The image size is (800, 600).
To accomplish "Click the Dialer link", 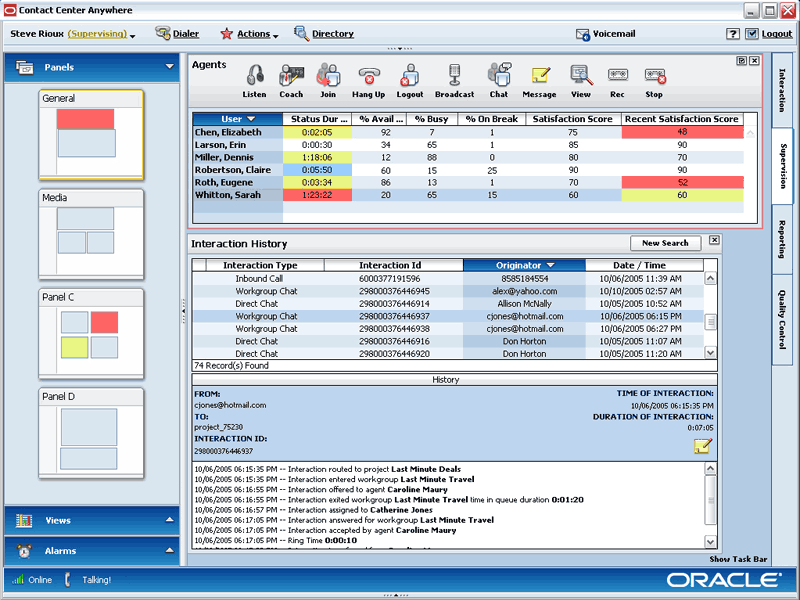I will click(186, 34).
